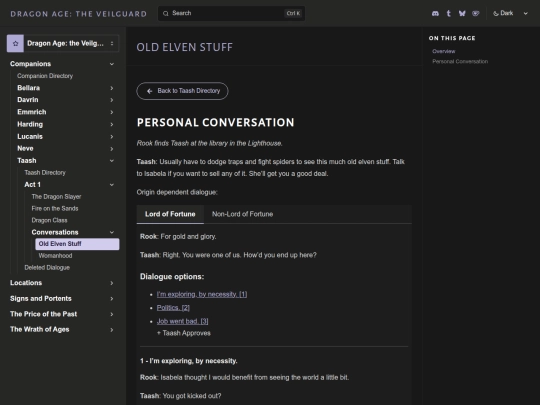Open Taash Directory in sidebar
Image resolution: width=540 pixels, height=405 pixels.
click(45, 173)
